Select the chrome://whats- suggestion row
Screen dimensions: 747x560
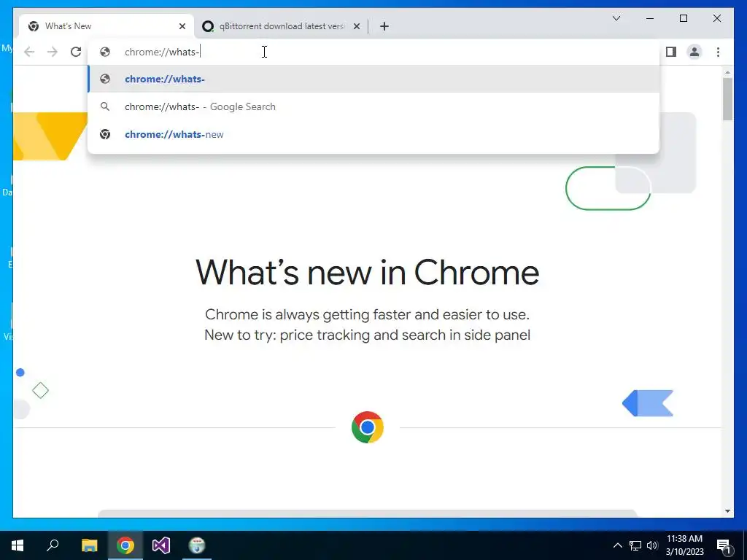(x=374, y=79)
